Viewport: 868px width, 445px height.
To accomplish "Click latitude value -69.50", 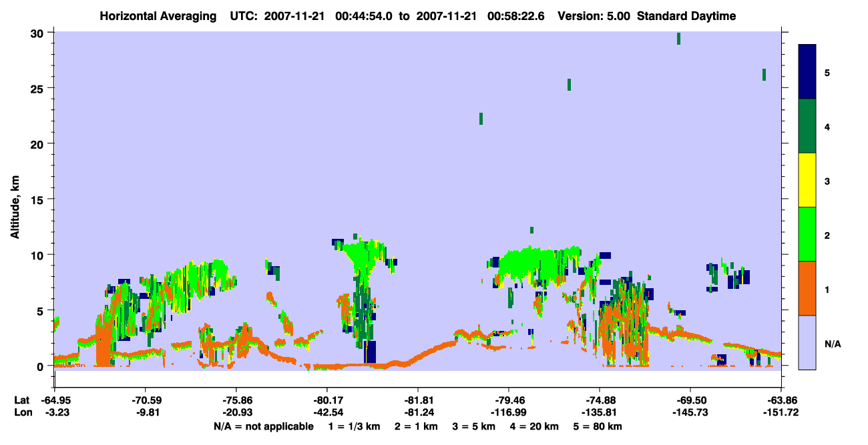I will [690, 400].
